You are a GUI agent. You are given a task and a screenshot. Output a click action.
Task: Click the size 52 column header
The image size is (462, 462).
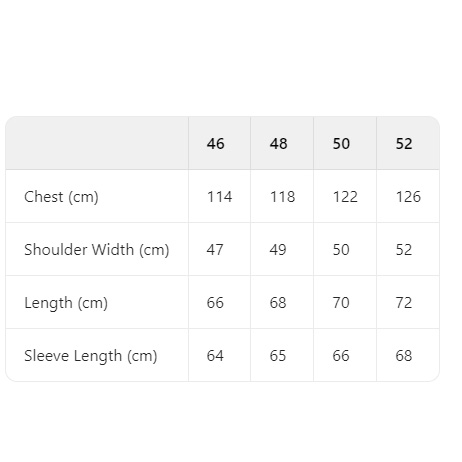click(404, 144)
